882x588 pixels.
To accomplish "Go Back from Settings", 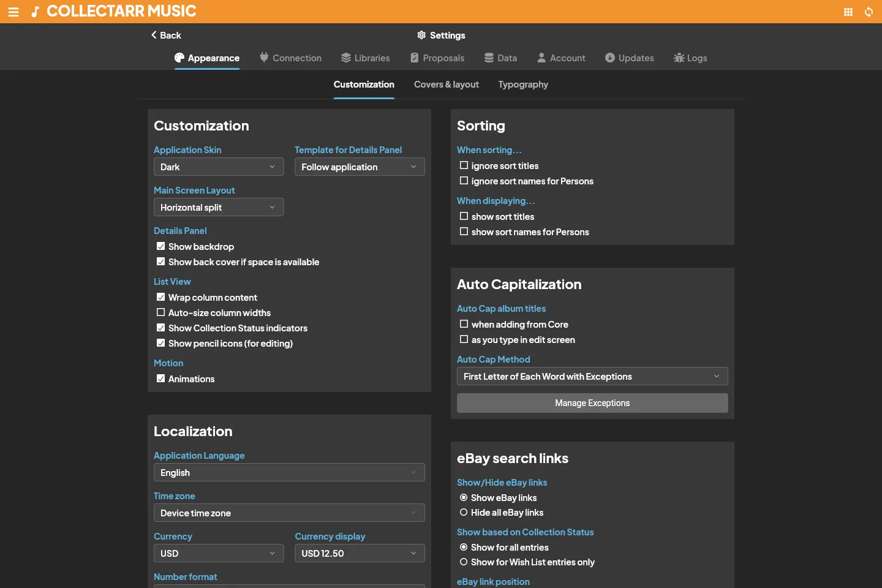I will (166, 35).
